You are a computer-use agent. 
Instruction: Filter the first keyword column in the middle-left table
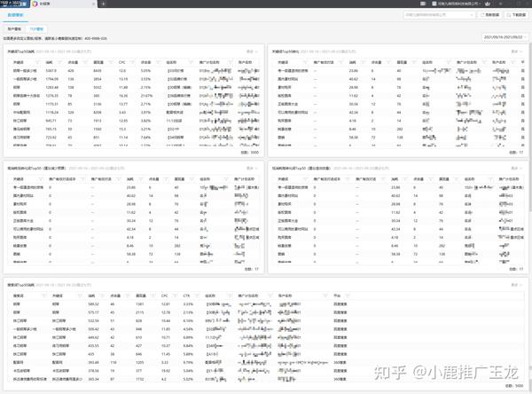pos(41,179)
